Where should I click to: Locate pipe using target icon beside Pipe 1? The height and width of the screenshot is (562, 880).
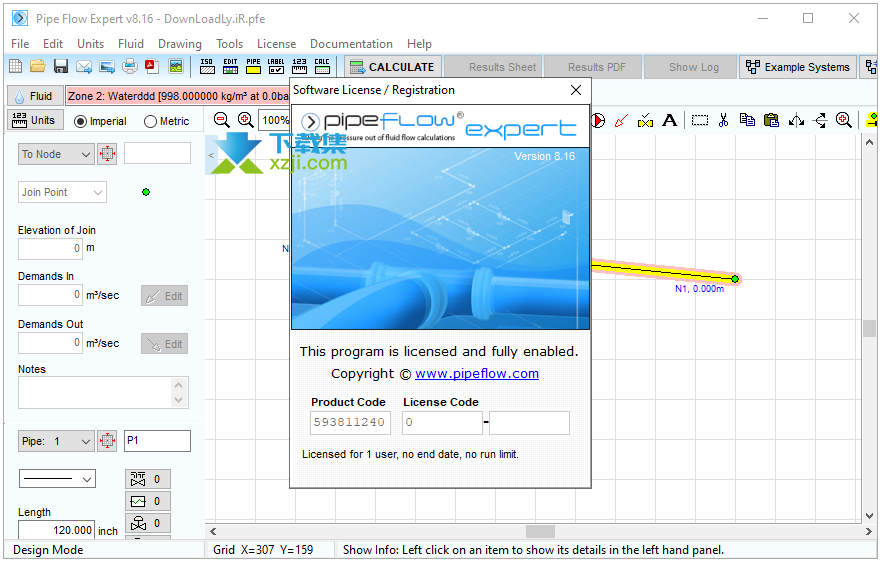tap(107, 441)
